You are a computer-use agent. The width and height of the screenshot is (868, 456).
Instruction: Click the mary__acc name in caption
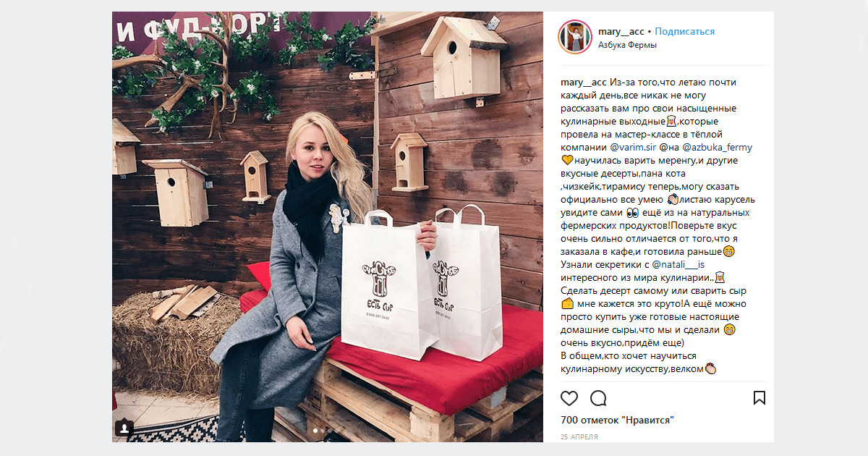584,82
